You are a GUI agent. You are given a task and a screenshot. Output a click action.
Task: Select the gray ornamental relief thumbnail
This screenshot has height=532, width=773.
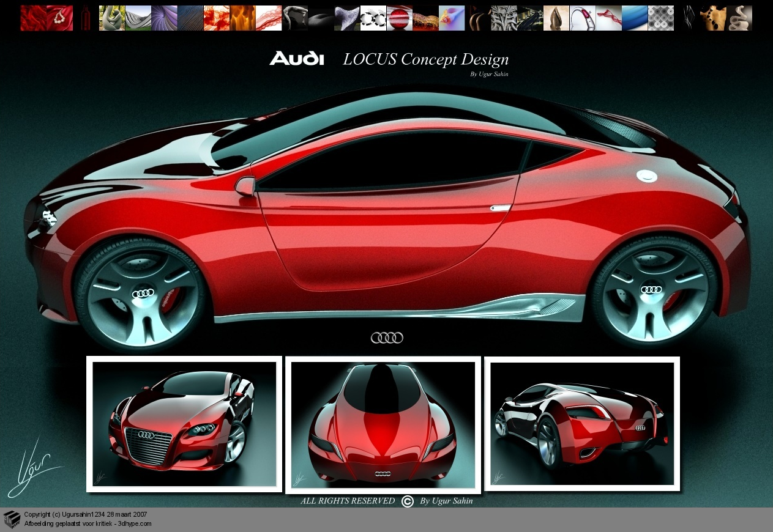[504, 18]
